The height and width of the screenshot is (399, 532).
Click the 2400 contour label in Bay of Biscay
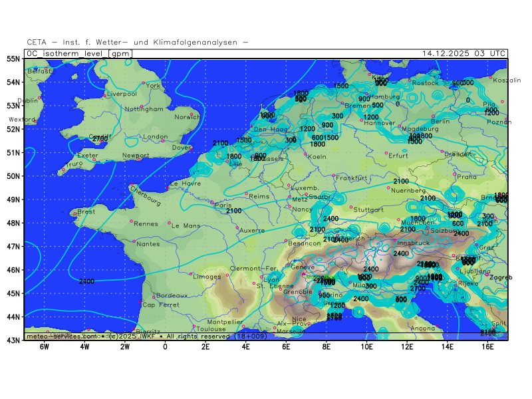pyautogui.click(x=86, y=282)
